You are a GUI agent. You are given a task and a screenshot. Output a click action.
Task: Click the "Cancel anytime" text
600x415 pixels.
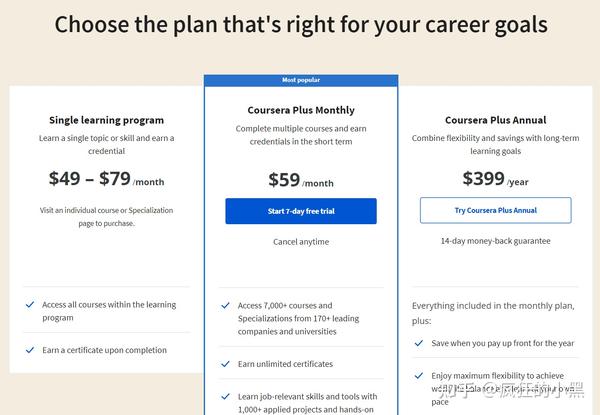point(300,242)
